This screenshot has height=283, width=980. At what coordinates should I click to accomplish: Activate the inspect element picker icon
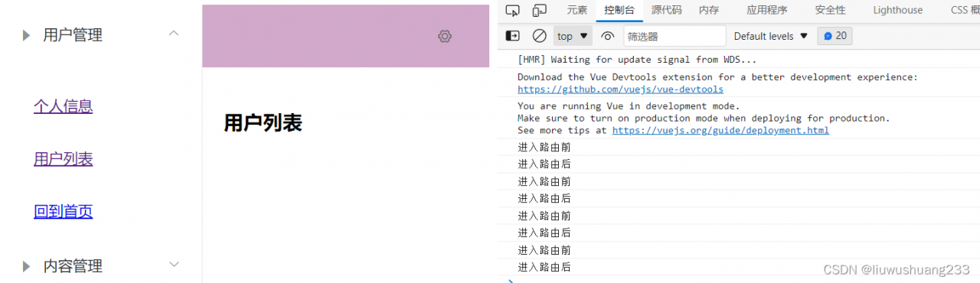pos(513,10)
